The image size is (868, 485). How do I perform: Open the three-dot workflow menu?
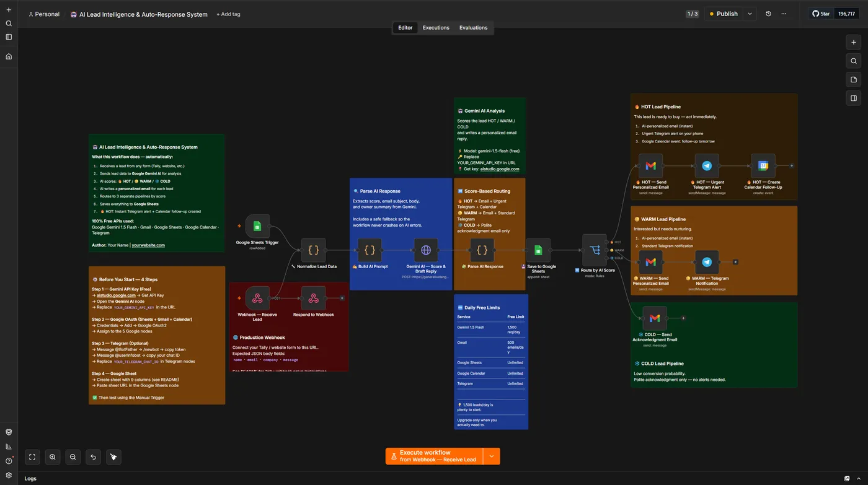[784, 14]
